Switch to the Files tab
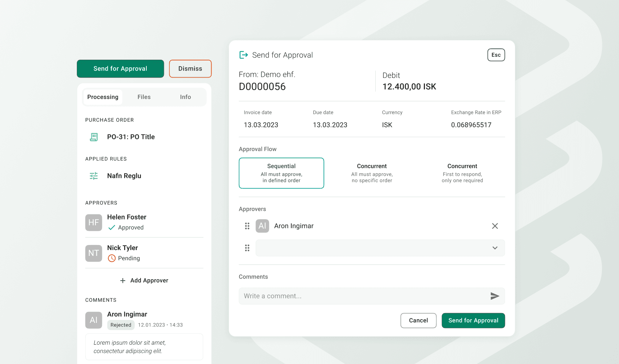 [x=144, y=97]
